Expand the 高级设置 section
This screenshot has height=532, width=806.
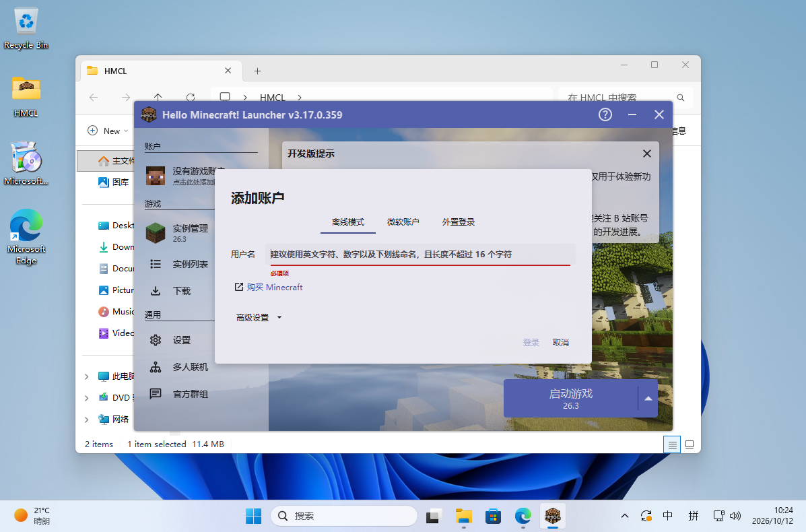[259, 318]
